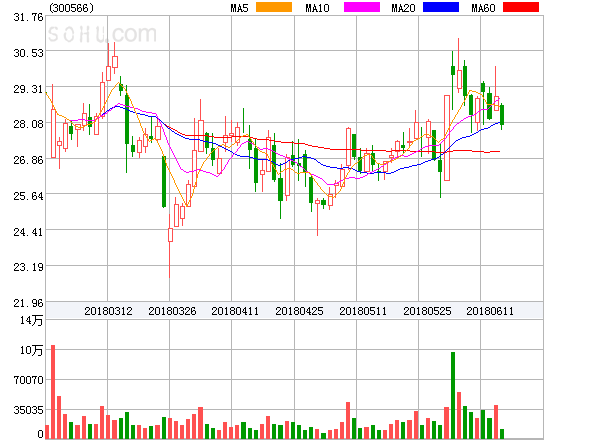The width and height of the screenshot is (600, 440).
Task: Click the 14万 volume axis label
Action: (x=31, y=320)
